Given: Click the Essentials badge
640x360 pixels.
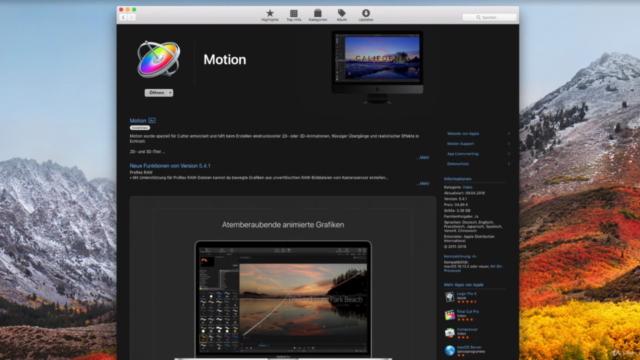Looking at the screenshot, I should [140, 128].
